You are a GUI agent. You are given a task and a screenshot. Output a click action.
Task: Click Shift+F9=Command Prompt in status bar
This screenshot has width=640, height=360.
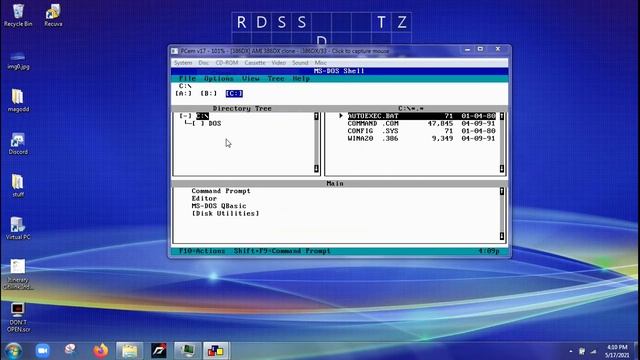[282, 251]
